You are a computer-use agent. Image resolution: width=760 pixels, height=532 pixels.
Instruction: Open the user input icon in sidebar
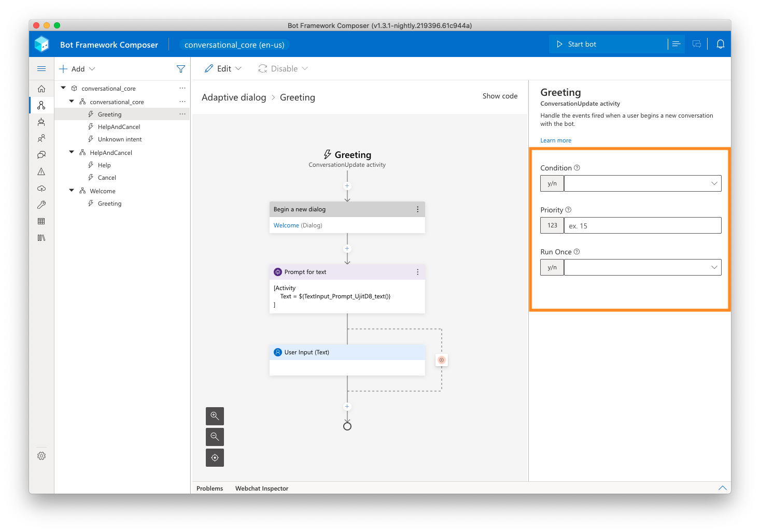click(x=41, y=138)
